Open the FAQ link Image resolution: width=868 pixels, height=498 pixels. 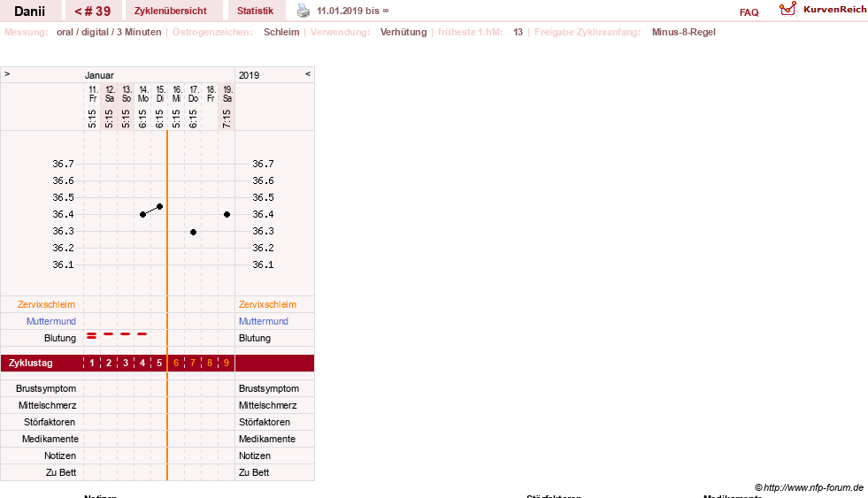(749, 12)
